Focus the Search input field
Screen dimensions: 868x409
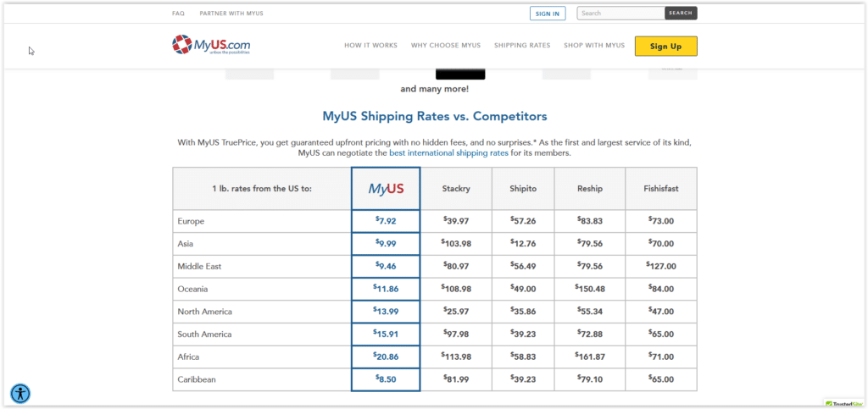pos(620,14)
